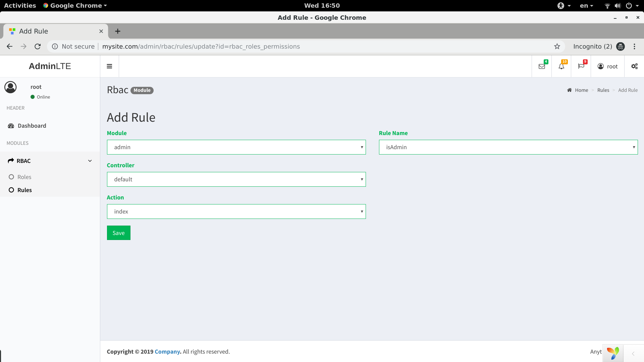Open the notifications bell icon

click(561, 66)
